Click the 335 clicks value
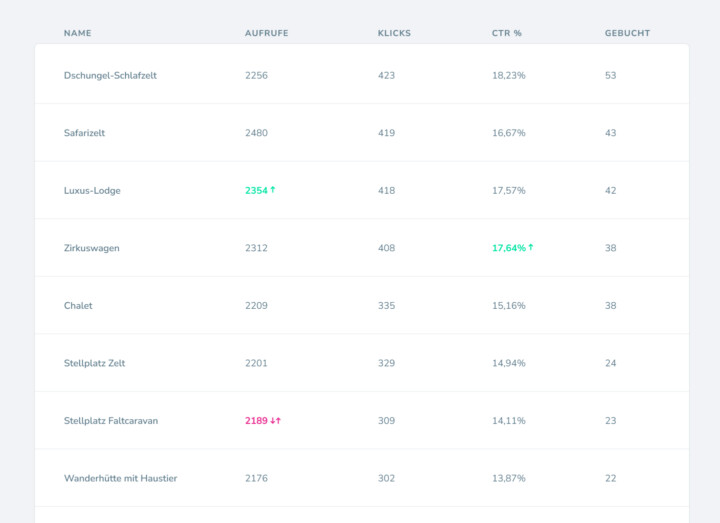 pos(386,306)
